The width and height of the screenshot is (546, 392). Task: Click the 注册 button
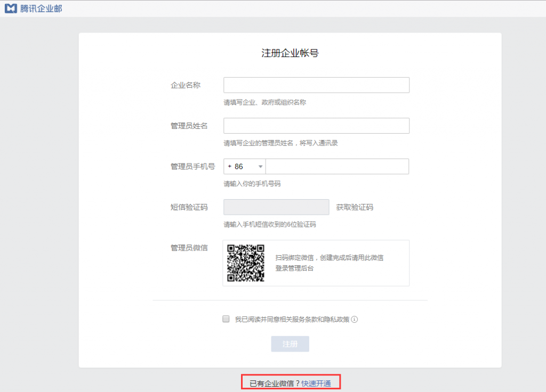[290, 344]
